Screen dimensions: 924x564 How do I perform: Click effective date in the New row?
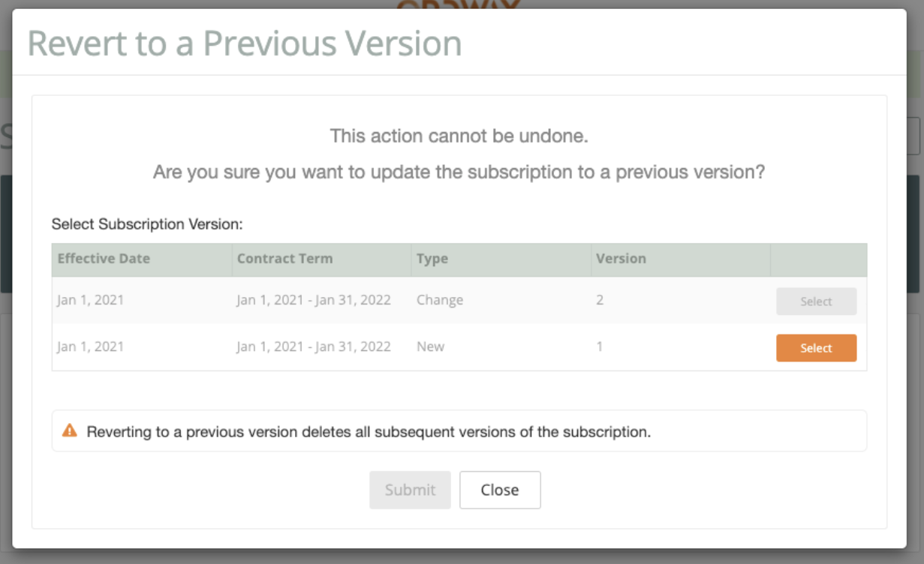(91, 346)
